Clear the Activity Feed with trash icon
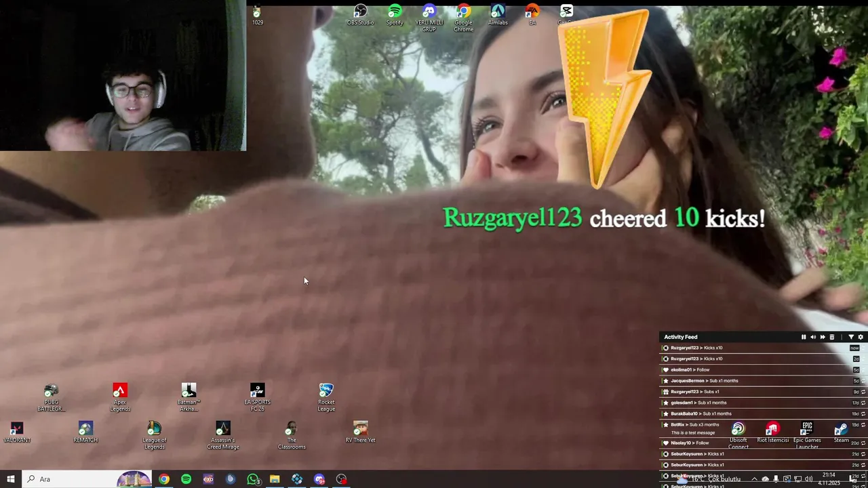Screen dimensions: 868x488 point(832,337)
